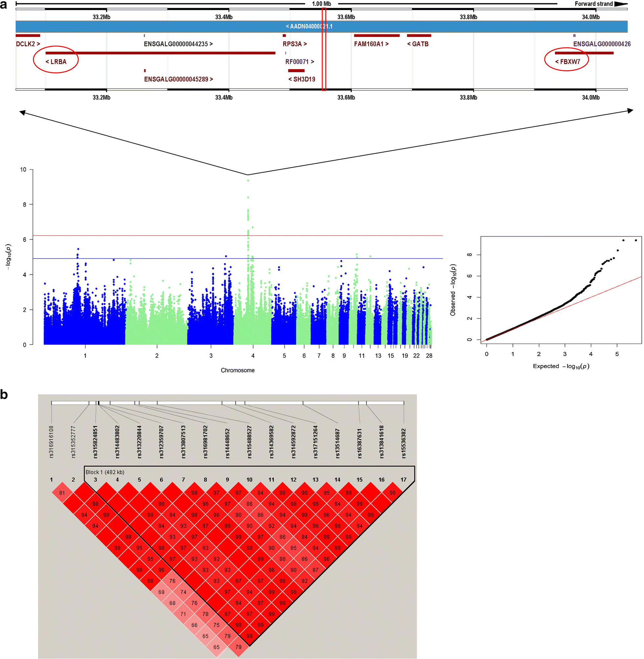
Task: Click SNP label rs314369582
Action: (271, 442)
